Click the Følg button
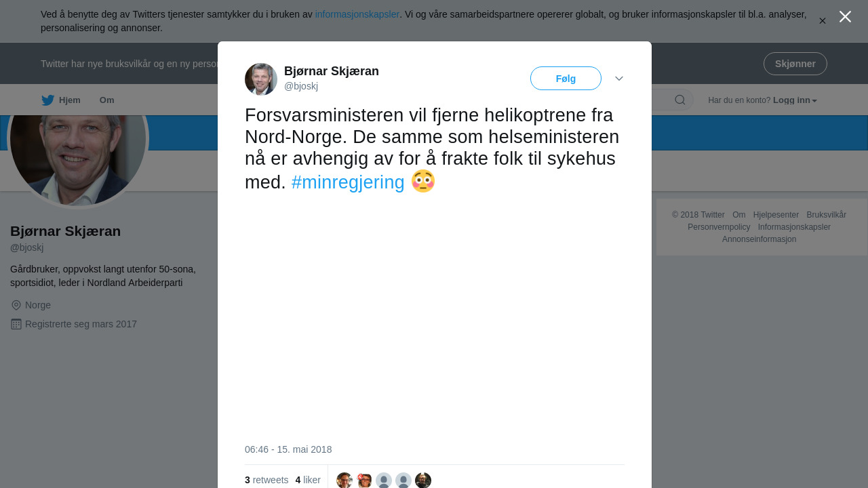Viewport: 868px width, 488px height. pyautogui.click(x=566, y=79)
